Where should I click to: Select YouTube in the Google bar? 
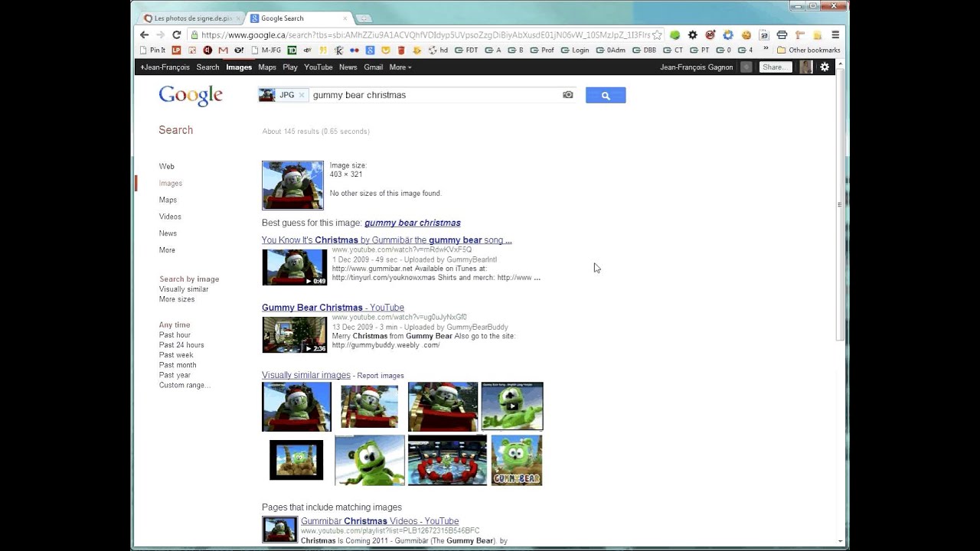pyautogui.click(x=318, y=67)
